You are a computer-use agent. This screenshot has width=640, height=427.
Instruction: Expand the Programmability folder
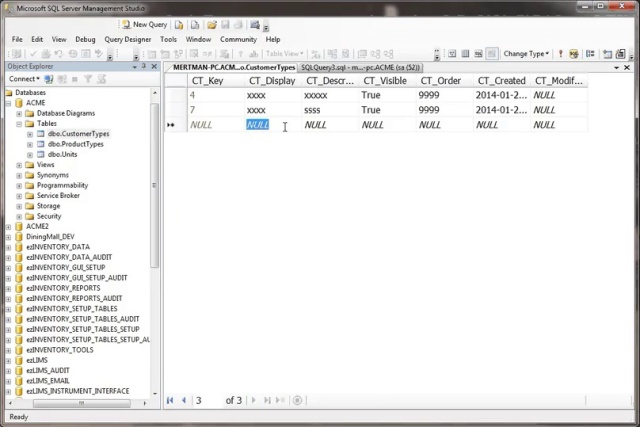pyautogui.click(x=19, y=186)
